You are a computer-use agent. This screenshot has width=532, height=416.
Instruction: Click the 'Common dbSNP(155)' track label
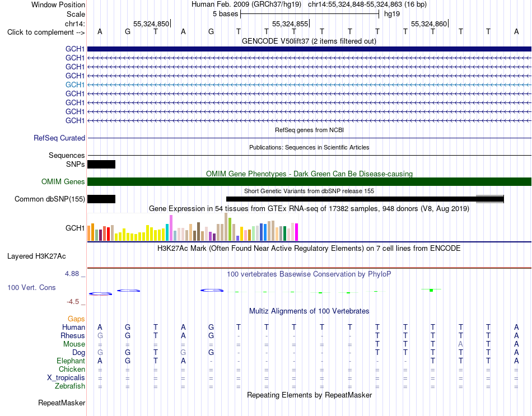tap(49, 199)
